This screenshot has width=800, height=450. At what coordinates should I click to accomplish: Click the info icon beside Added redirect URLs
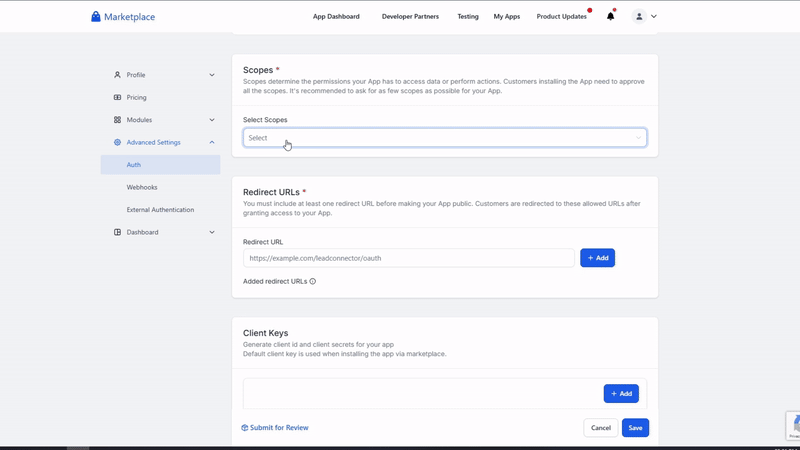tap(313, 281)
